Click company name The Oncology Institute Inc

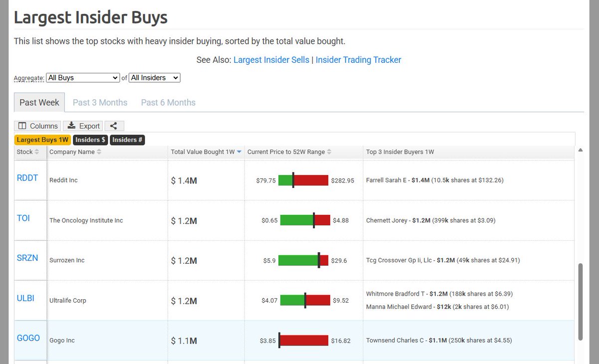pyautogui.click(x=86, y=220)
